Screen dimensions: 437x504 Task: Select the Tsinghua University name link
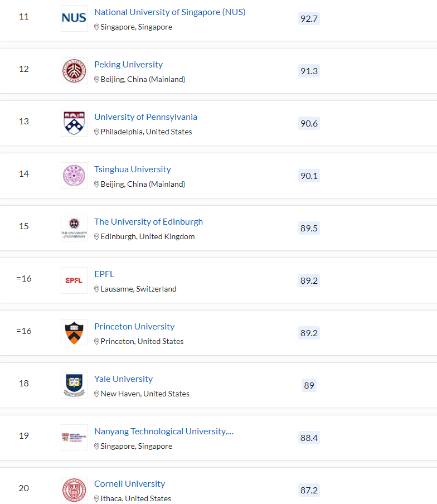click(x=132, y=169)
